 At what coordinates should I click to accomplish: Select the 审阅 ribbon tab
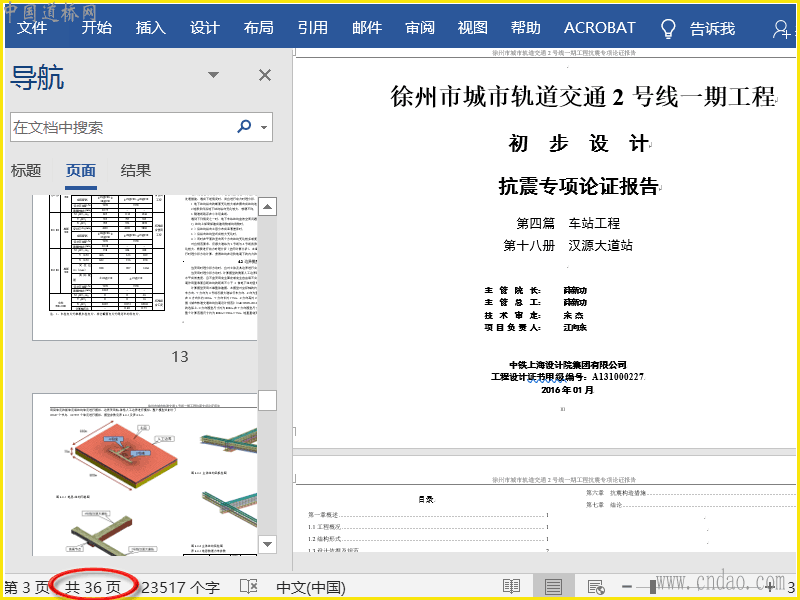pyautogui.click(x=420, y=28)
